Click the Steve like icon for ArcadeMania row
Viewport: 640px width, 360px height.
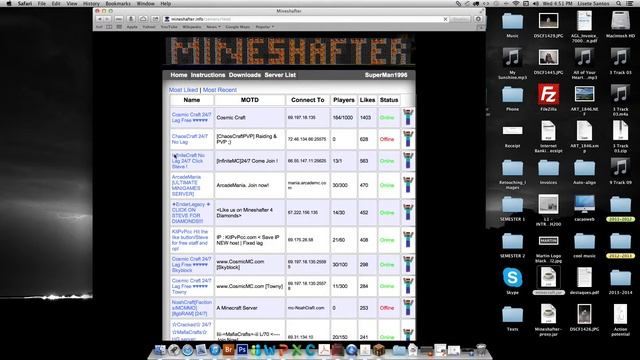(x=408, y=185)
